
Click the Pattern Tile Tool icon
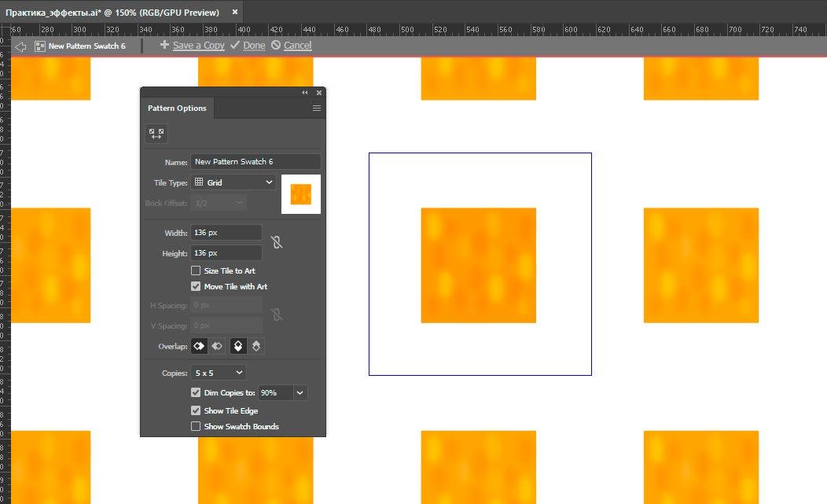click(x=156, y=134)
